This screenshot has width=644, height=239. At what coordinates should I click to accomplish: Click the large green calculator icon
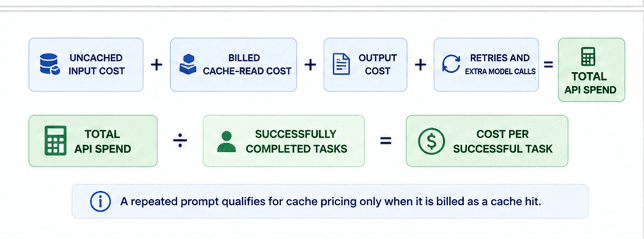click(55, 141)
